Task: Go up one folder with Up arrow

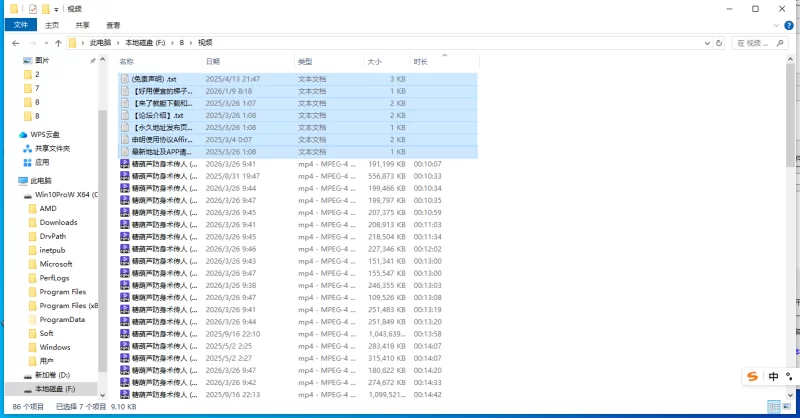Action: [59, 43]
